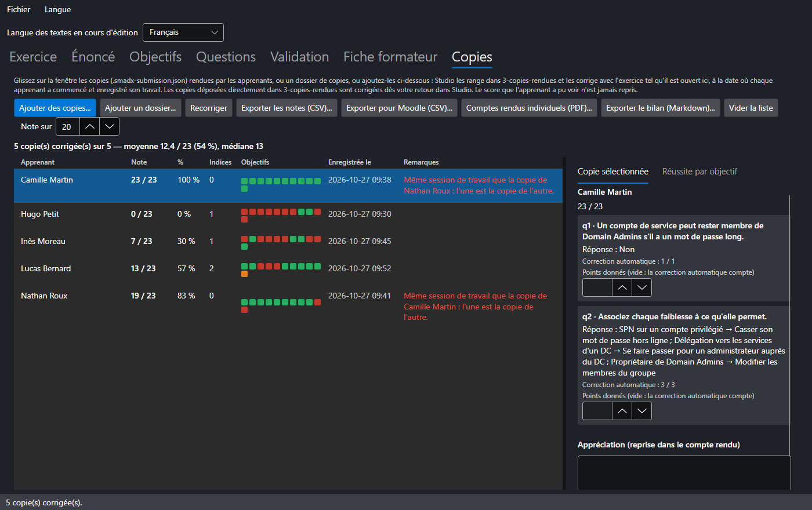Click Vider la liste button
Viewport: 812px width, 510px height.
(751, 108)
